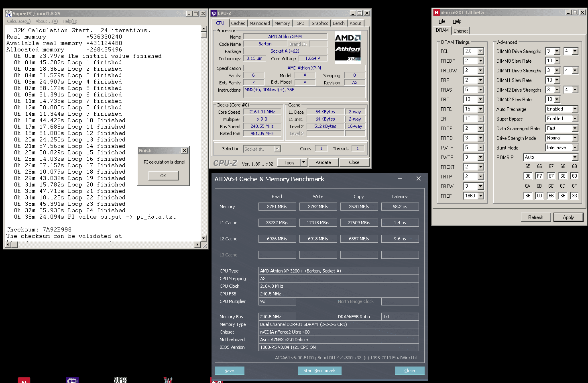The width and height of the screenshot is (588, 383).
Task: Click the Close button in AIDA64 benchmark
Action: tap(409, 371)
